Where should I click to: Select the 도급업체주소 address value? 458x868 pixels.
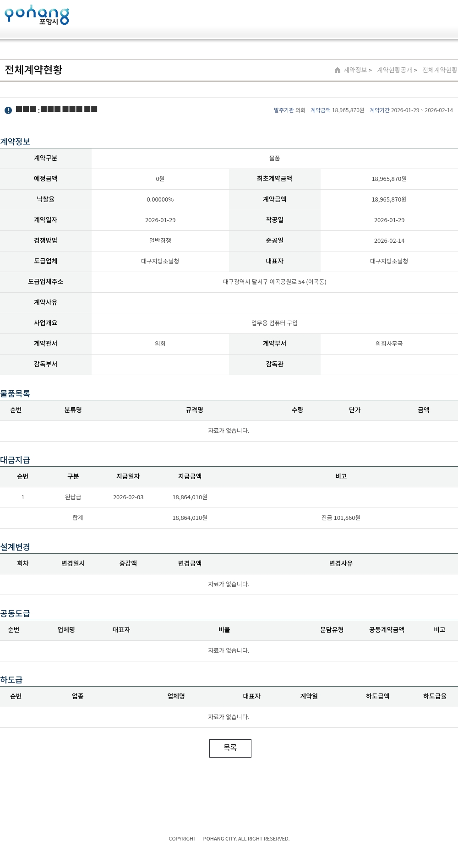point(274,282)
